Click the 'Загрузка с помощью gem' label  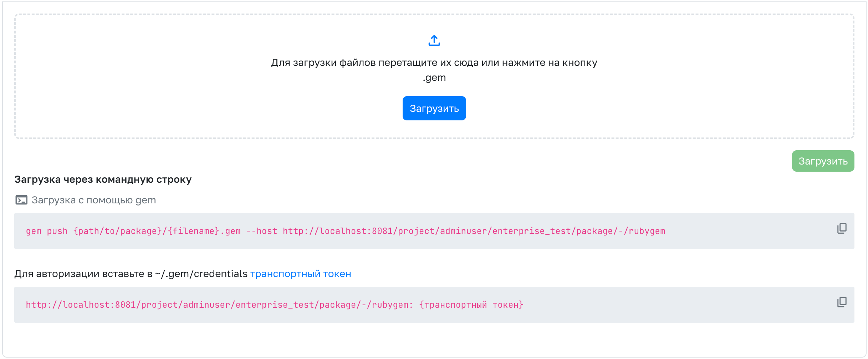pyautogui.click(x=93, y=200)
